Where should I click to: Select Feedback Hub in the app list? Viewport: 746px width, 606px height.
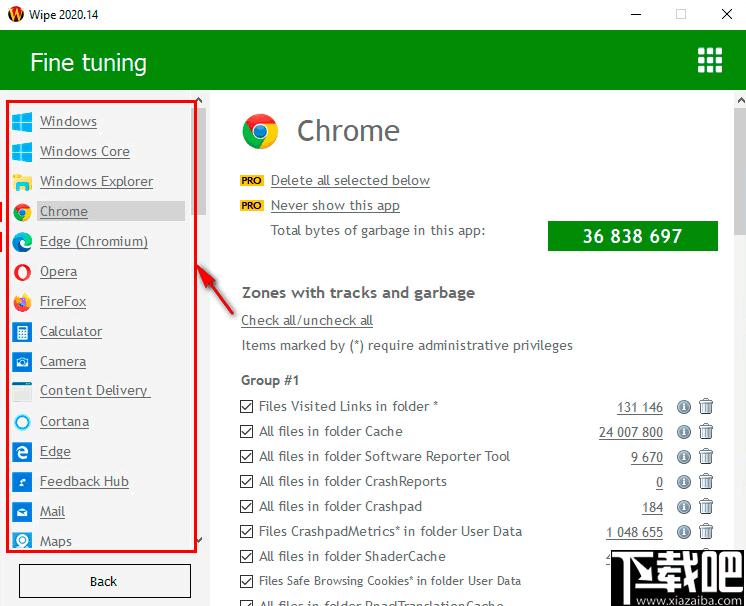84,482
